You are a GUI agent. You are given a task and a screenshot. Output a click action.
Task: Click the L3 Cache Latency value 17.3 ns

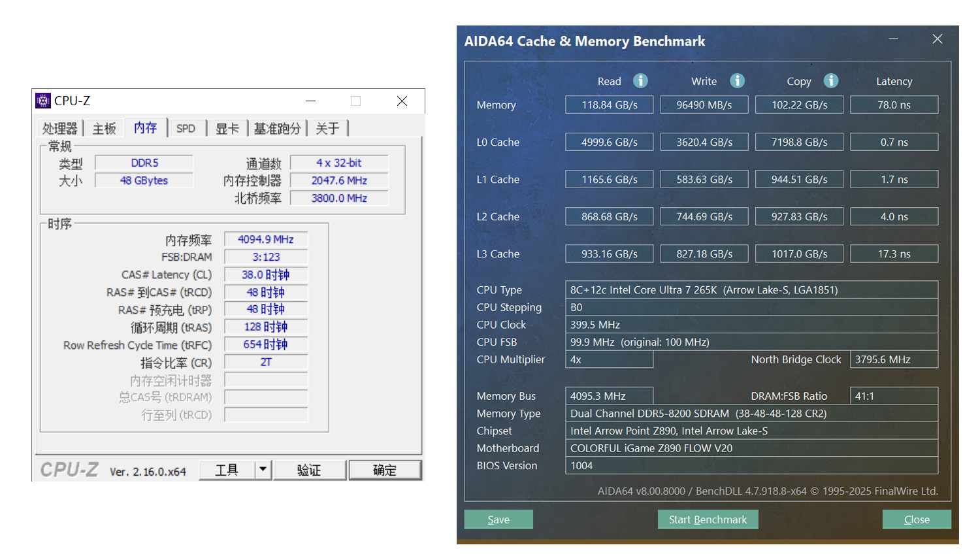pos(894,254)
